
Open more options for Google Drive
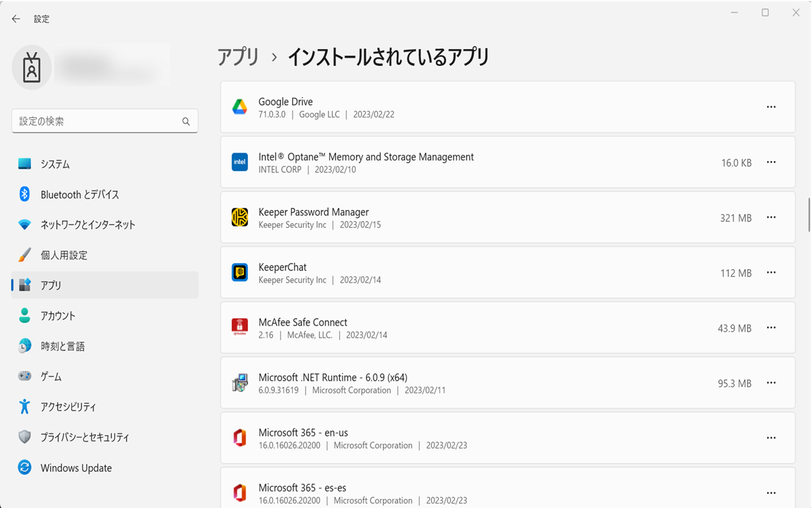pyautogui.click(x=771, y=107)
